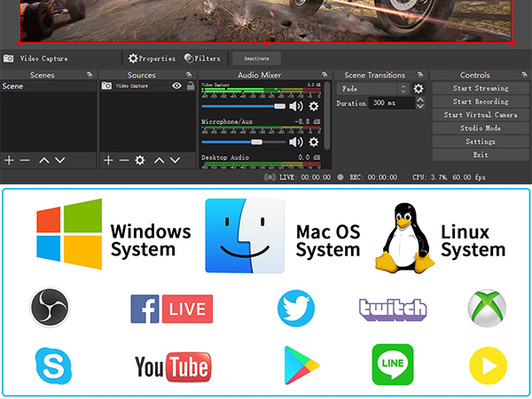532x399 pixels.
Task: Click the Twitter bird logo
Action: click(296, 309)
